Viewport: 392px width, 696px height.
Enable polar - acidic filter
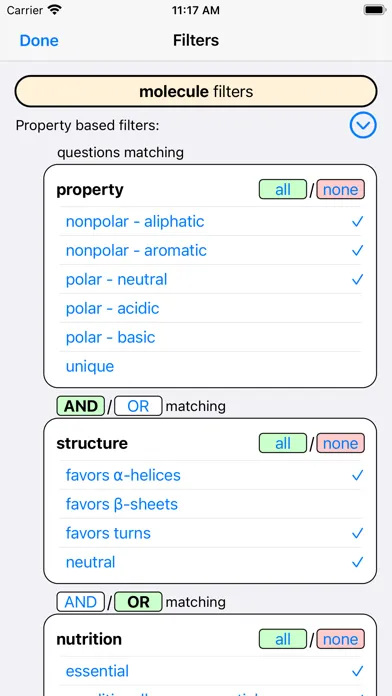tap(210, 308)
